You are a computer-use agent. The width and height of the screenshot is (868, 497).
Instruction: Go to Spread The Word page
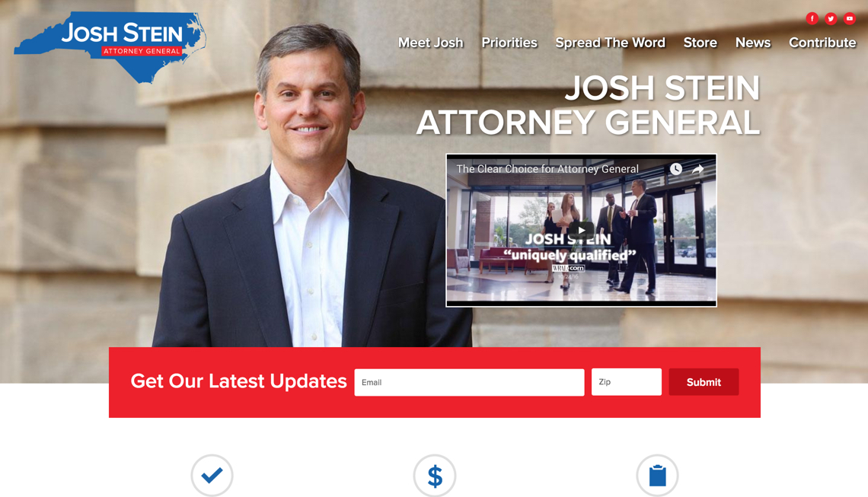click(610, 43)
